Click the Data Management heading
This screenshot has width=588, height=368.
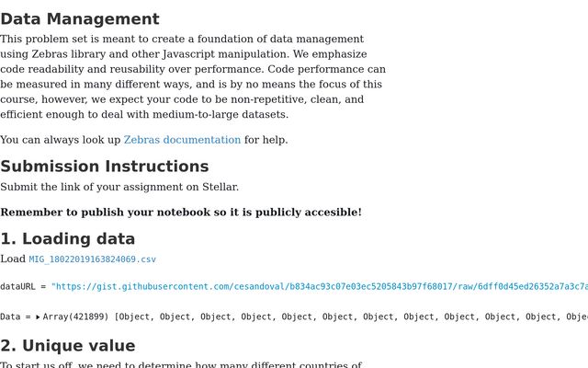[x=80, y=19]
